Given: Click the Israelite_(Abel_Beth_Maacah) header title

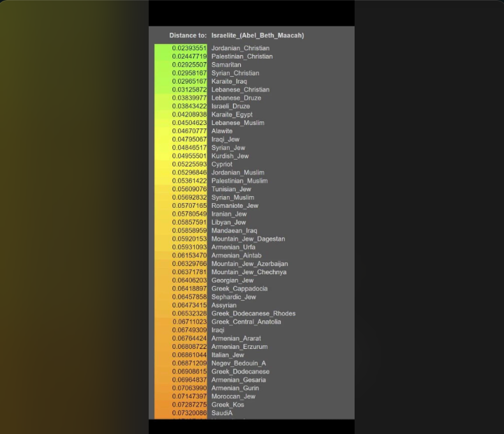Looking at the screenshot, I should click(x=258, y=36).
